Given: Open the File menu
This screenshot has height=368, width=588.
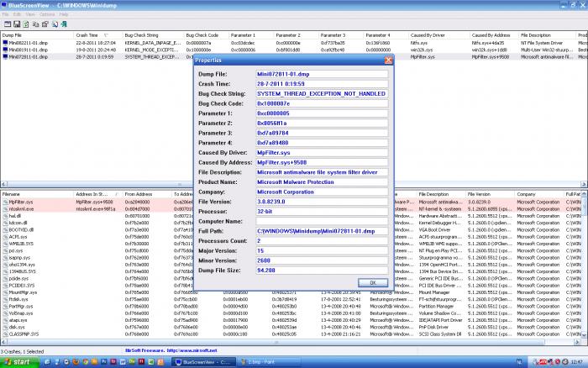Looking at the screenshot, I should click(5, 14).
